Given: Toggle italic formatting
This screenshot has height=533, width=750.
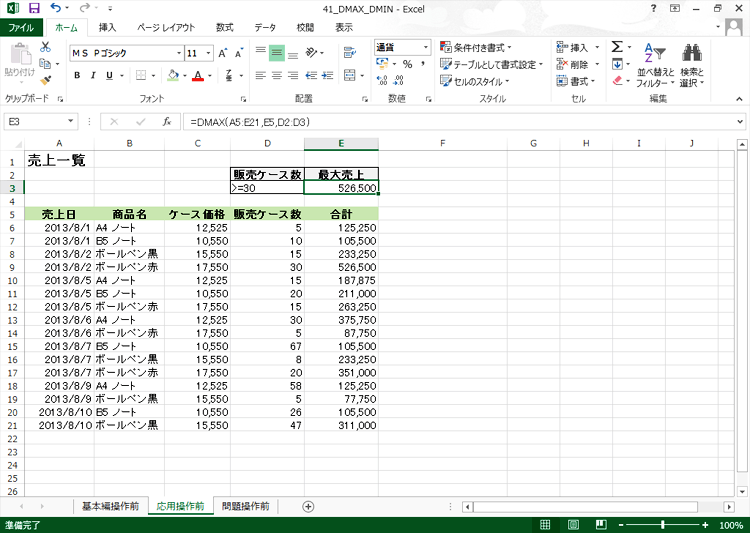Looking at the screenshot, I should pyautogui.click(x=93, y=76).
